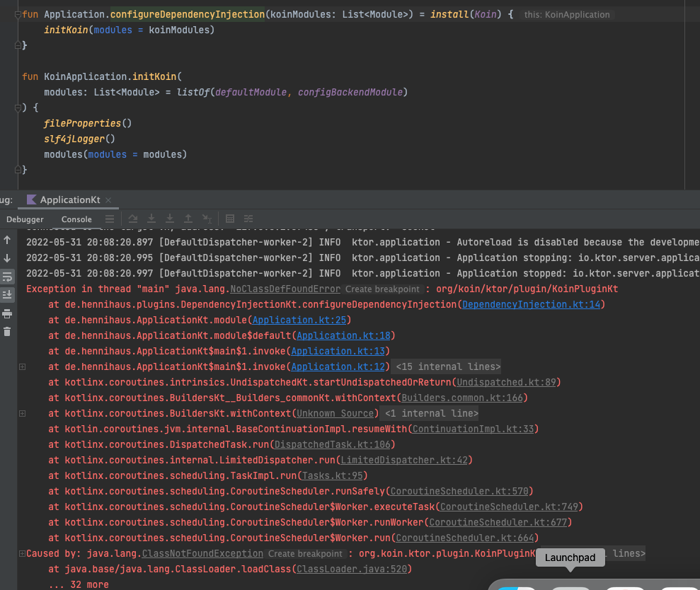Viewport: 700px width, 590px height.
Task: Click the Clear All trash icon
Action: (x=7, y=332)
